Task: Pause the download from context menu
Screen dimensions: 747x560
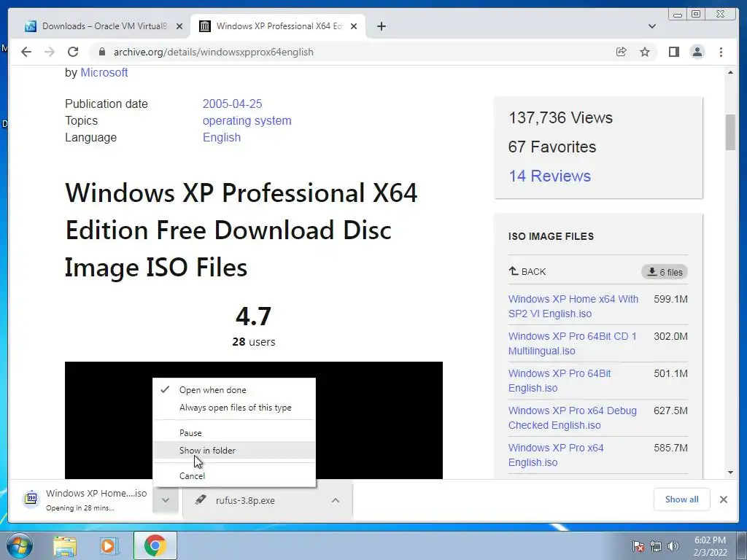Action: pyautogui.click(x=234, y=433)
